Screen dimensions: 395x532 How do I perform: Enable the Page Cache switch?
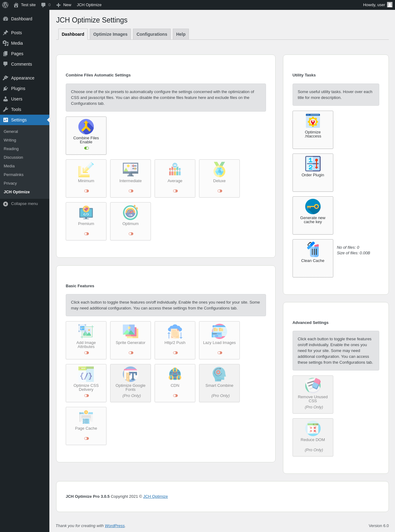coord(86,439)
